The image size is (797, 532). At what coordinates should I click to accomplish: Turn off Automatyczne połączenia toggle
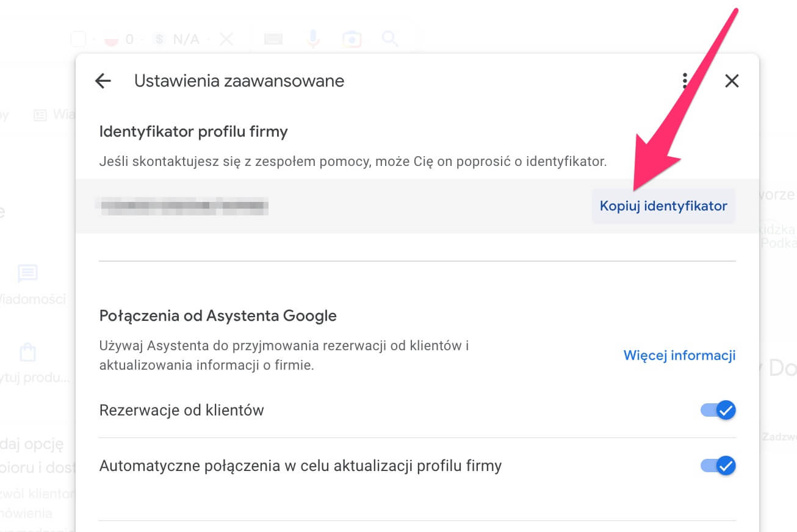[x=718, y=466]
